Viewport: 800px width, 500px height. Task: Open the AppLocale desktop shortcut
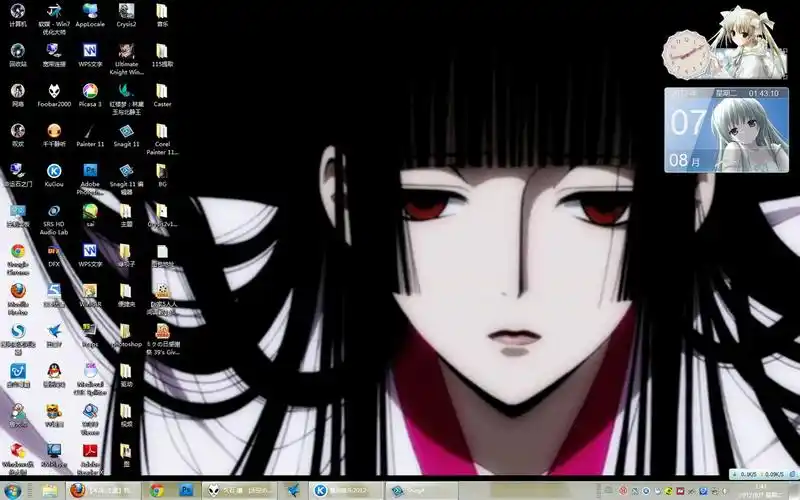tap(90, 12)
